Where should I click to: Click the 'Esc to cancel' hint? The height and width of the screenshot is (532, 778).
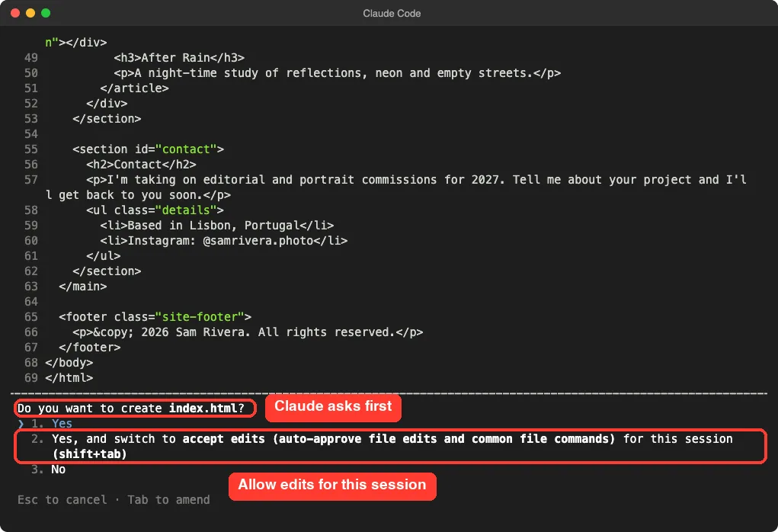point(62,499)
